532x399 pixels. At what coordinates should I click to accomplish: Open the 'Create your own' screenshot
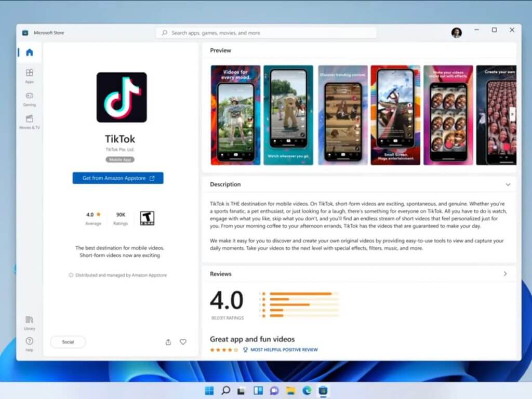pyautogui.click(x=496, y=115)
